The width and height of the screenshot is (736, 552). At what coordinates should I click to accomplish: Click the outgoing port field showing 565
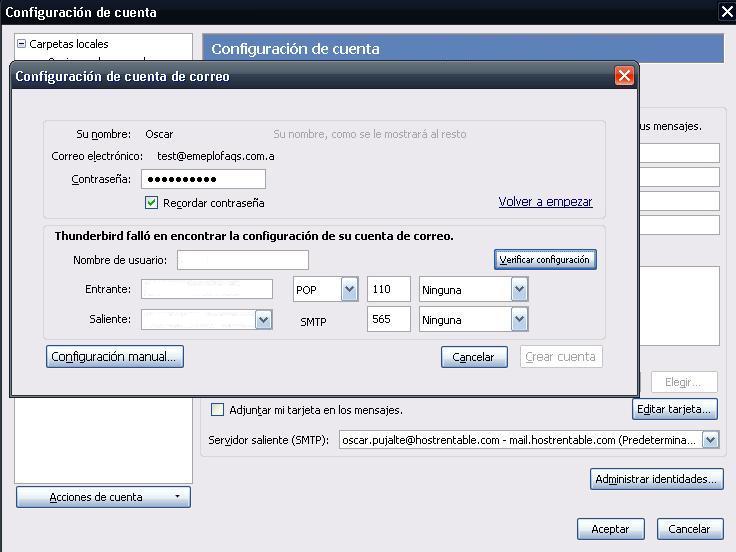[x=389, y=319]
